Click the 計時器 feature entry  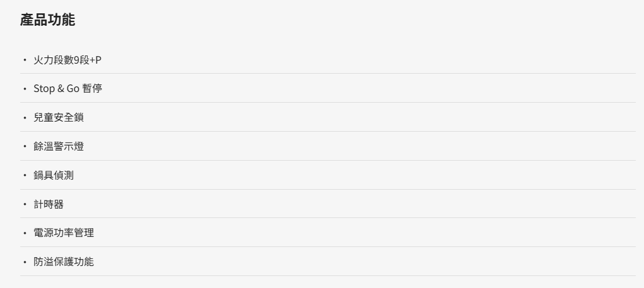pos(49,204)
